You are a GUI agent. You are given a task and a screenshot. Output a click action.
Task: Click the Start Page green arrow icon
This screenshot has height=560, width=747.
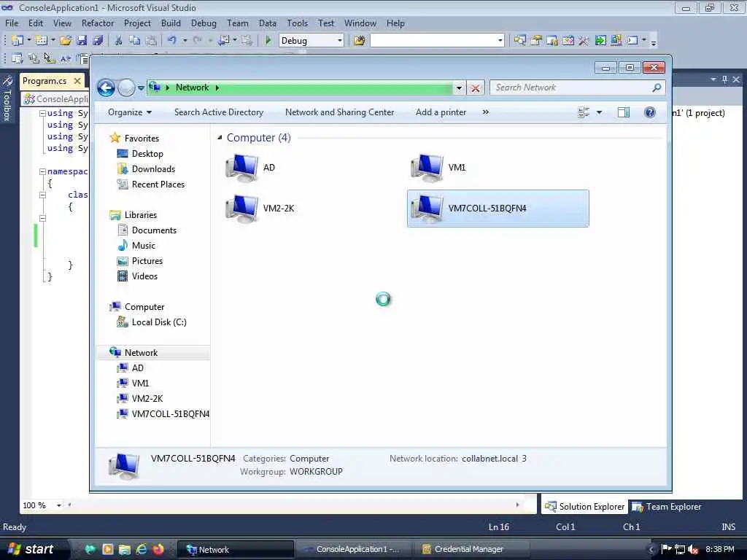click(x=600, y=41)
